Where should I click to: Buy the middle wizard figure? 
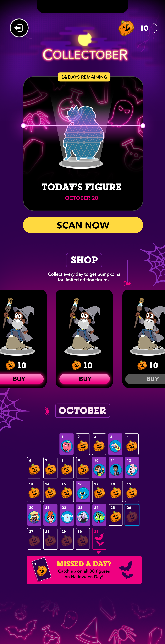coord(84,378)
